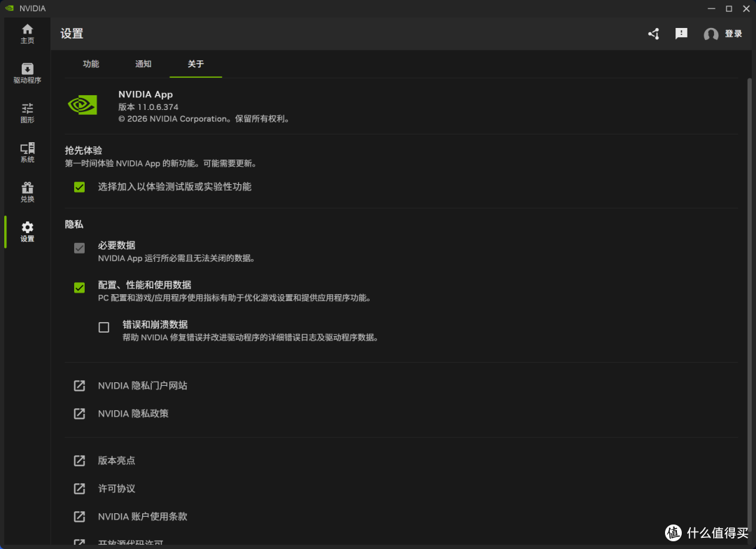
Task: Click the 版本 11.0.6.374 version text
Action: tap(148, 107)
